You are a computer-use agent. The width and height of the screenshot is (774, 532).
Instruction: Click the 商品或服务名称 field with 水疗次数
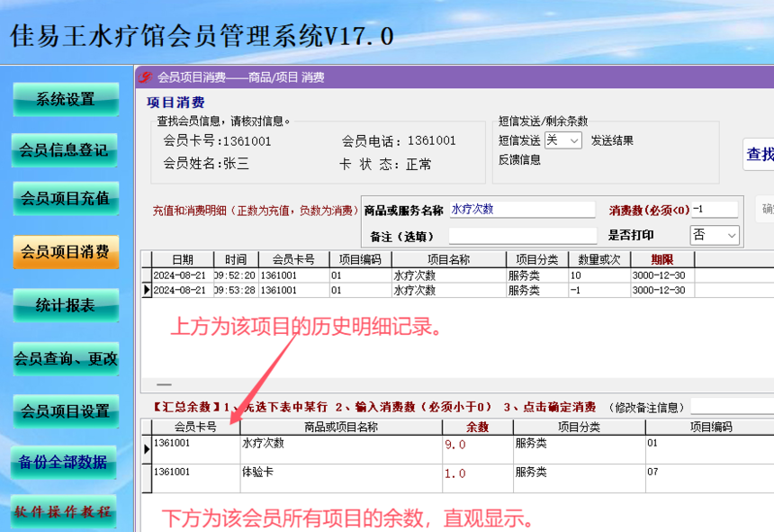(522, 209)
